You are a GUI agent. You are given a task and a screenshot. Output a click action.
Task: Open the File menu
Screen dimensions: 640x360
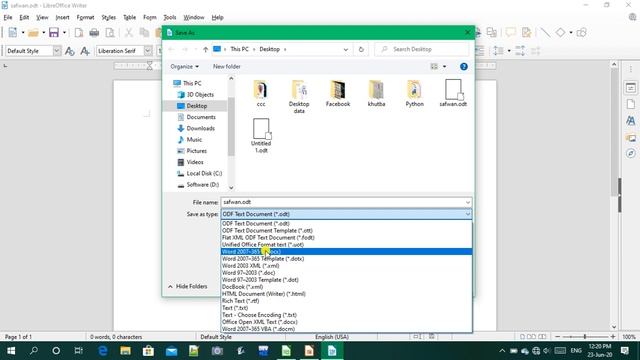(x=8, y=18)
